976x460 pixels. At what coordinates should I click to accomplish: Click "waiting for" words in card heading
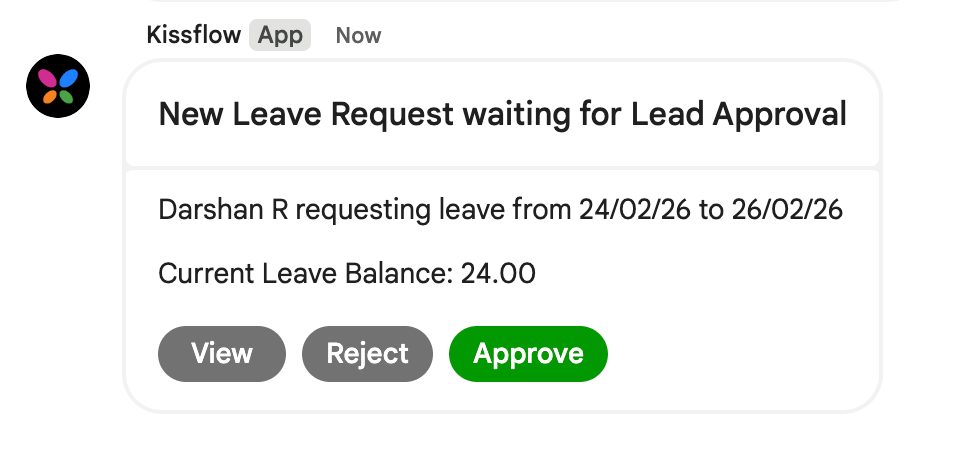click(x=543, y=115)
